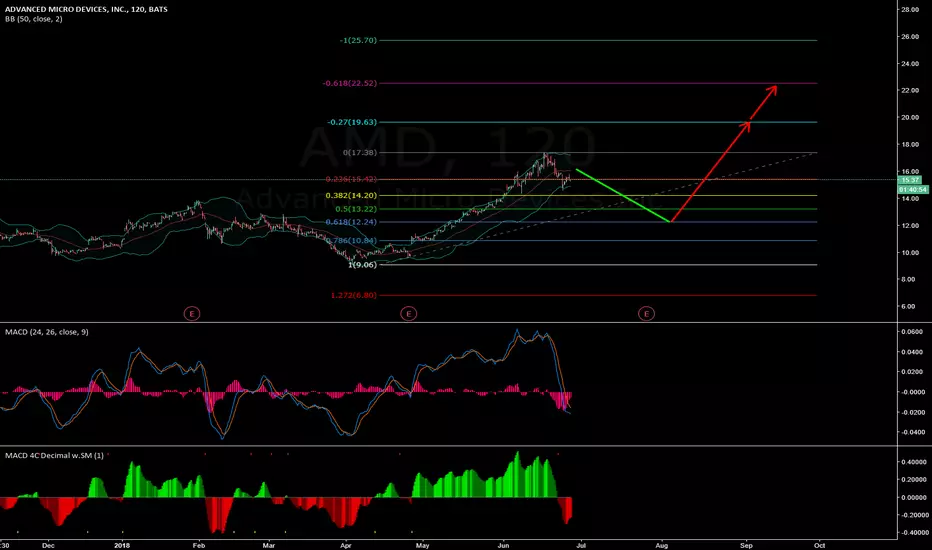Click the 2018 label on time axis

pyautogui.click(x=122, y=545)
